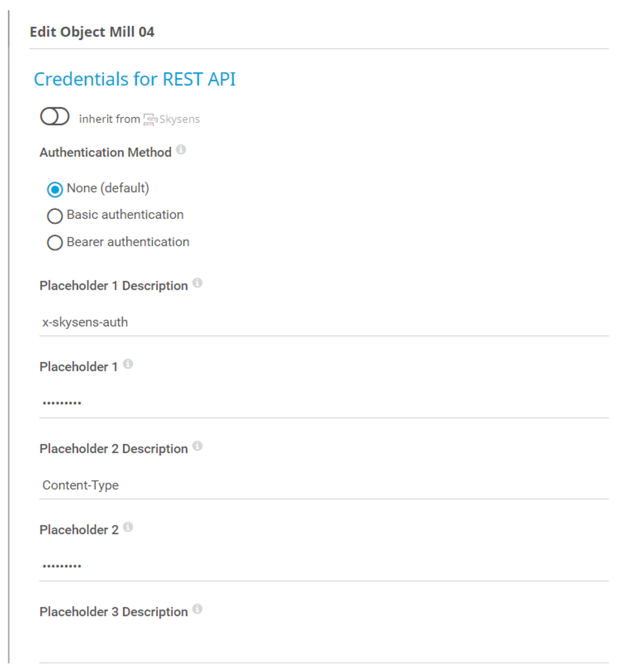Click info icon next to Placeholder 3 Description
The width and height of the screenshot is (618, 672).
pyautogui.click(x=197, y=609)
